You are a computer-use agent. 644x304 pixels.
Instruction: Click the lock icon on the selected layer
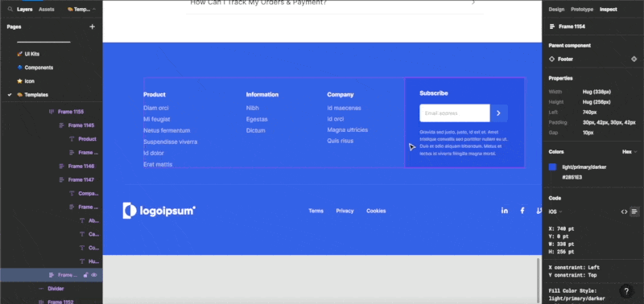[86, 275]
